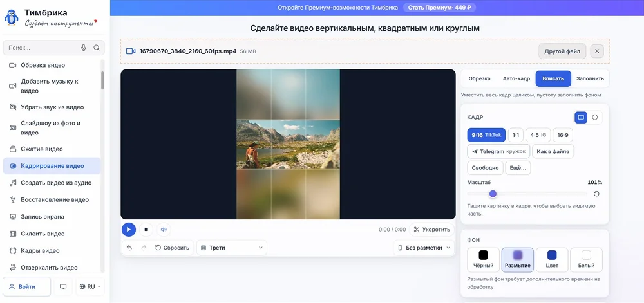
Task: Click the film strip icon for Склеить видео
Action: pos(13,234)
